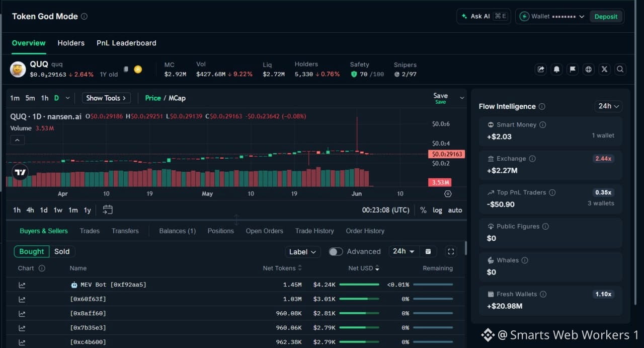The image size is (644, 348).
Task: Open the bell alert icon
Action: point(556,69)
